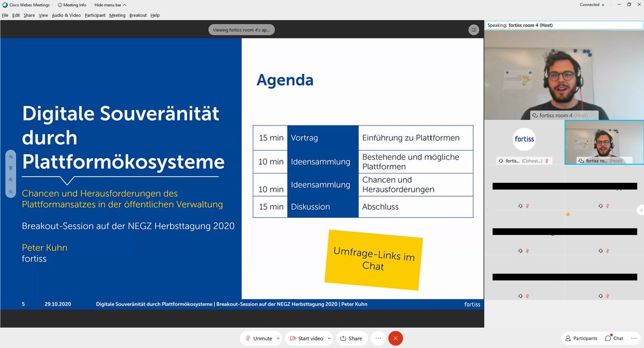Open video options arrow beside Start video
Screen dimensions: 644x348
(328, 338)
